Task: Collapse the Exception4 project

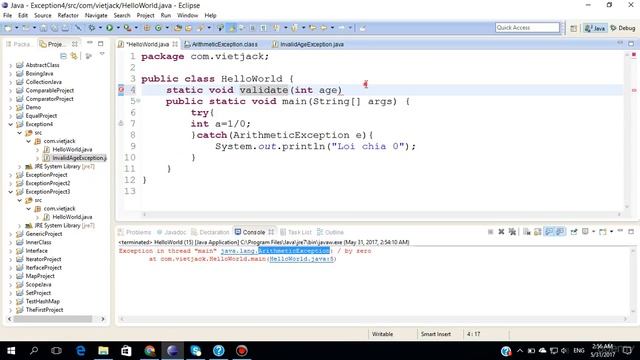Action: pos(11,124)
